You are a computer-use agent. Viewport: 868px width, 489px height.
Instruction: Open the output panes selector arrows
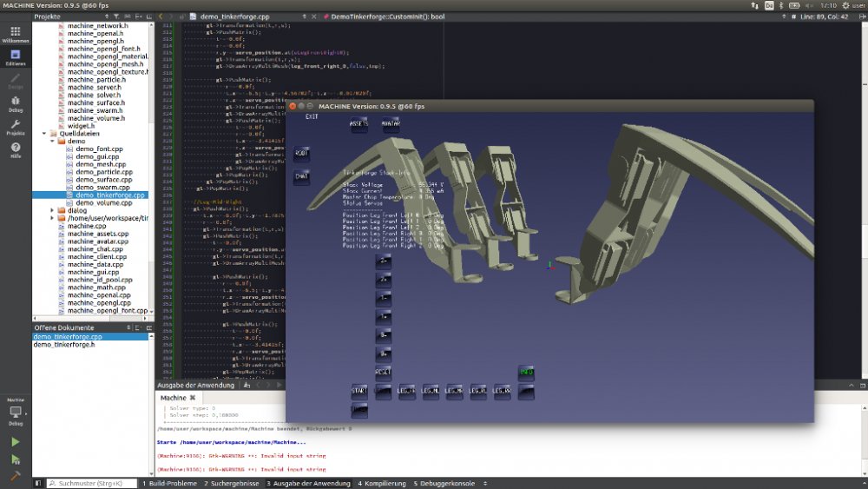click(x=485, y=484)
